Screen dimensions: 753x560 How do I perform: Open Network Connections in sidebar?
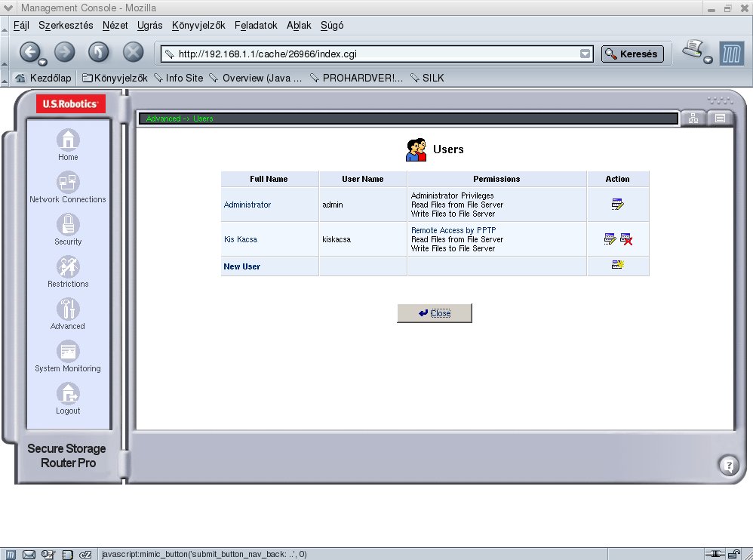(x=68, y=183)
